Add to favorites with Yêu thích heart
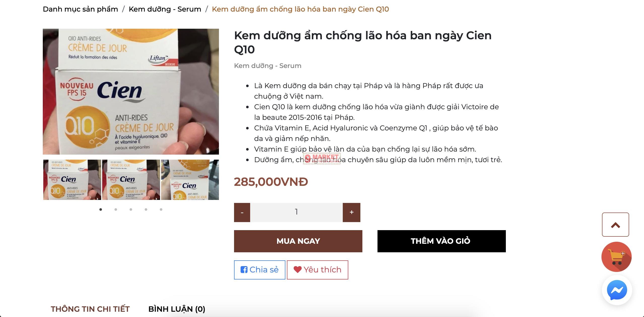The height and width of the screenshot is (317, 644). [x=317, y=270]
